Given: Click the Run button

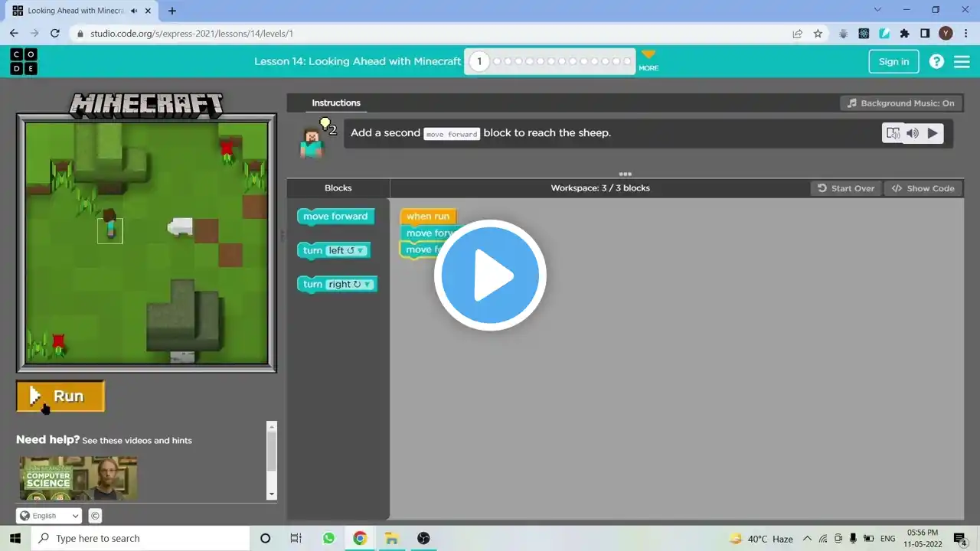Looking at the screenshot, I should 60,396.
